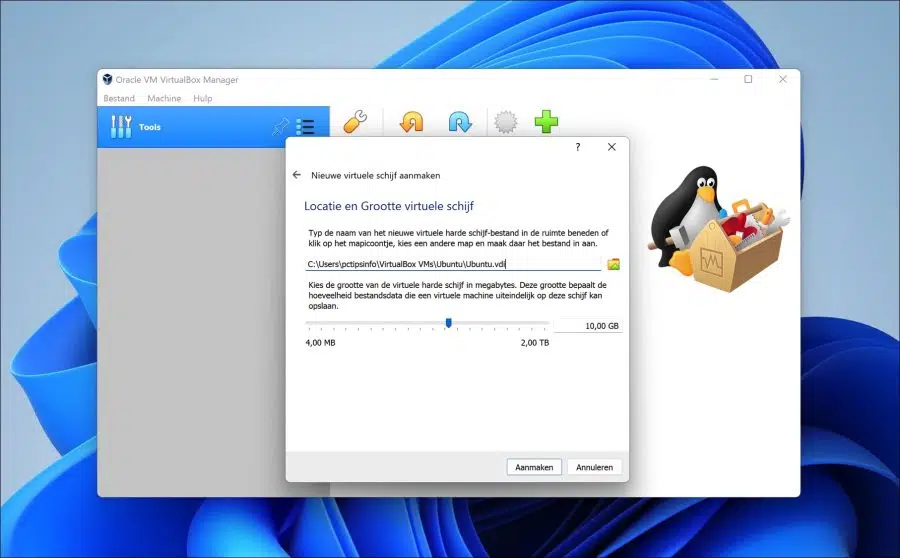The image size is (900, 558).
Task: Open the folder browse icon beside the file path
Action: pos(614,264)
